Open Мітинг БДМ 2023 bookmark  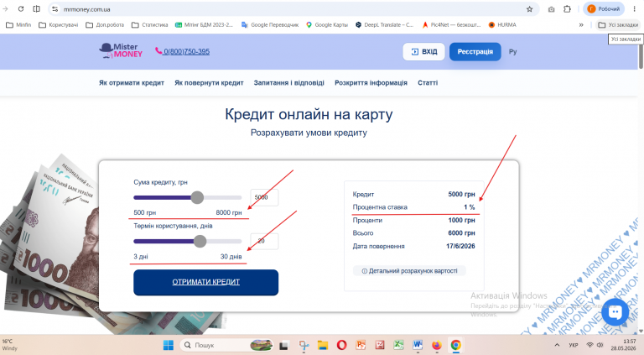click(x=204, y=24)
